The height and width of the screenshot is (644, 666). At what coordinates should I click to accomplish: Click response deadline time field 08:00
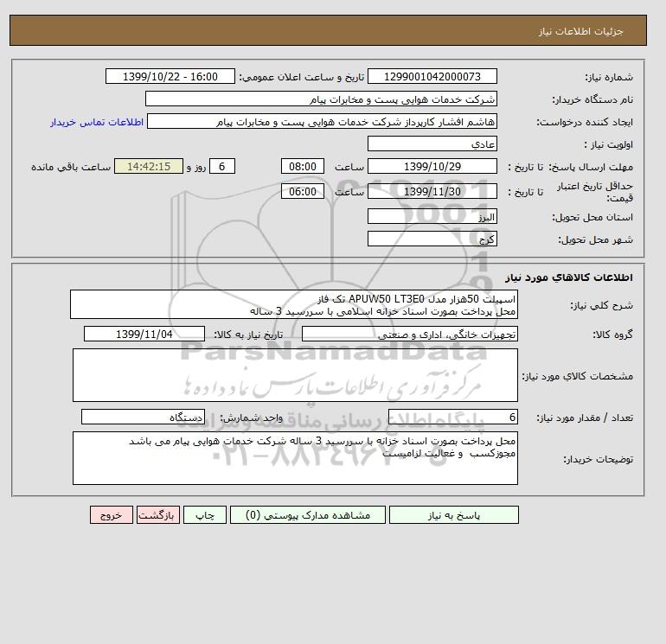click(x=303, y=167)
